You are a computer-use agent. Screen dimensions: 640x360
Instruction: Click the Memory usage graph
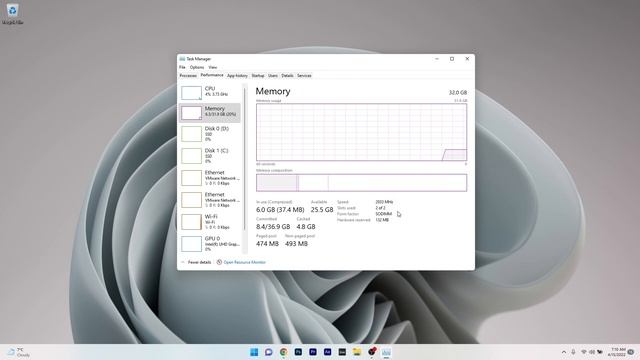[x=361, y=132]
